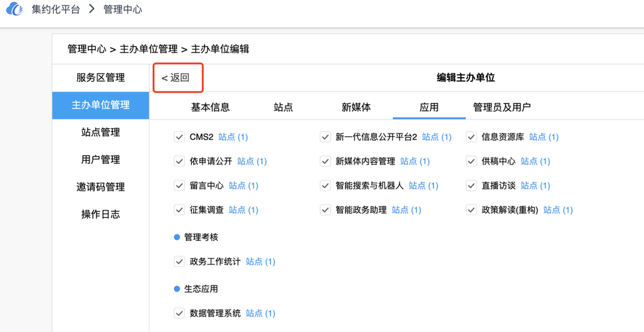This screenshot has width=644, height=332.
Task: Open 站点 (1) link next to 留言中心
Action: point(243,185)
